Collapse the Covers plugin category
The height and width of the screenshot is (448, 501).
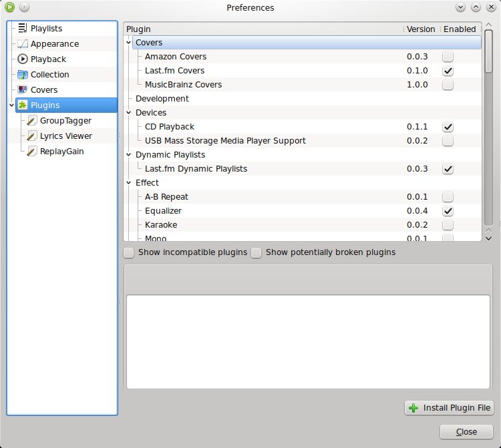coord(129,43)
